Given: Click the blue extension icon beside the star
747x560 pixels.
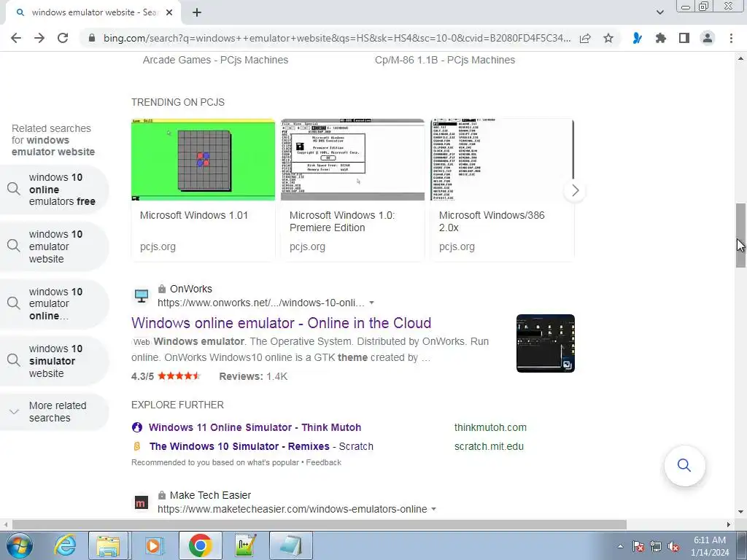Looking at the screenshot, I should (637, 38).
